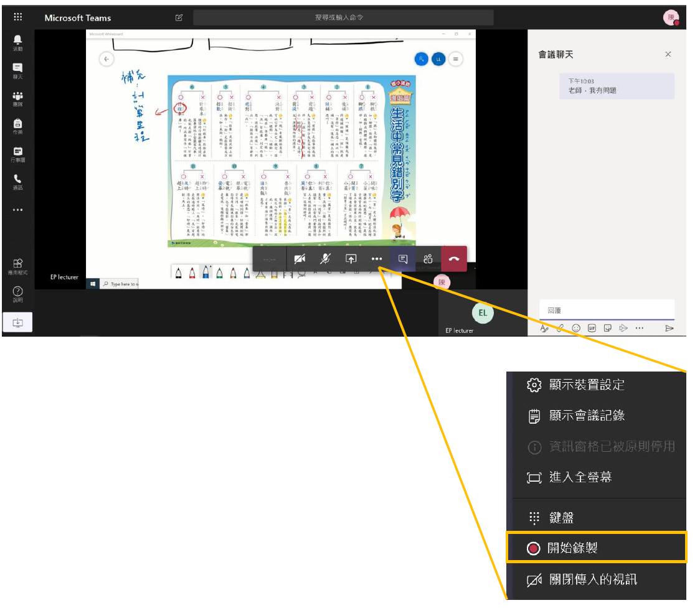Attach a file with the paperclip icon
This screenshot has height=608, width=700.
click(x=560, y=329)
